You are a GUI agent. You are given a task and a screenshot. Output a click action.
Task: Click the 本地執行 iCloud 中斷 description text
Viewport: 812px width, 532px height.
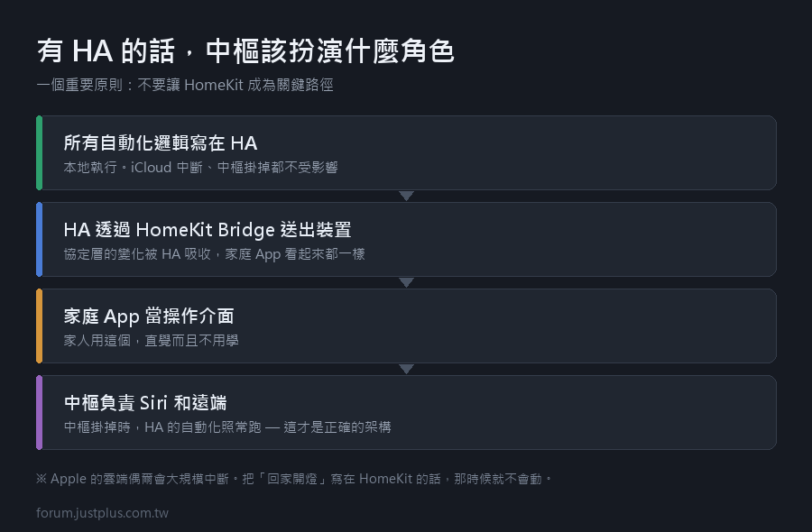point(201,168)
